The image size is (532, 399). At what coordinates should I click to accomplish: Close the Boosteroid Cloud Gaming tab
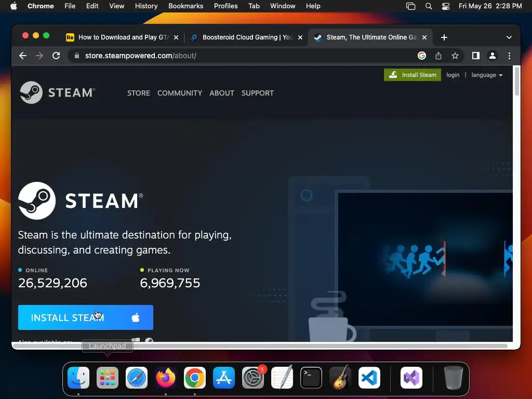click(300, 37)
